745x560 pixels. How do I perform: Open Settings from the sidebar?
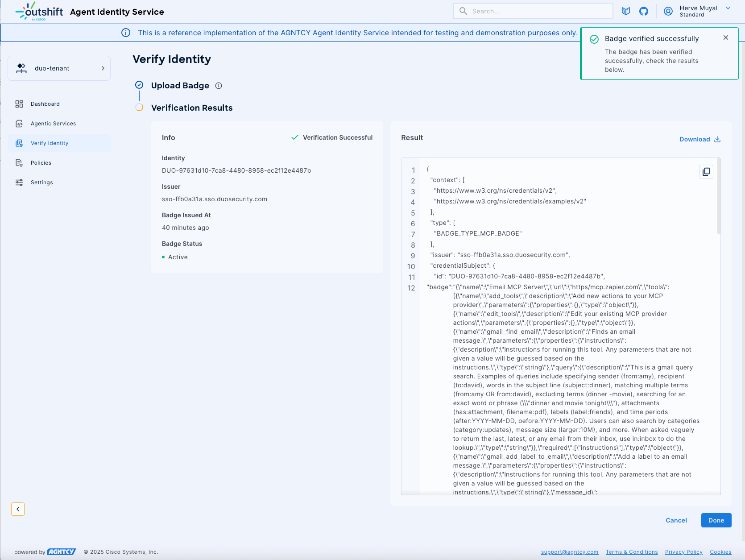click(41, 182)
